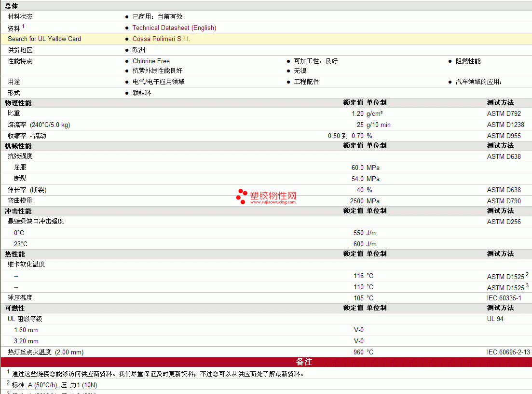532x394 pixels.
Task: Click the 屈服 value 60.0
Action: pyautogui.click(x=357, y=168)
